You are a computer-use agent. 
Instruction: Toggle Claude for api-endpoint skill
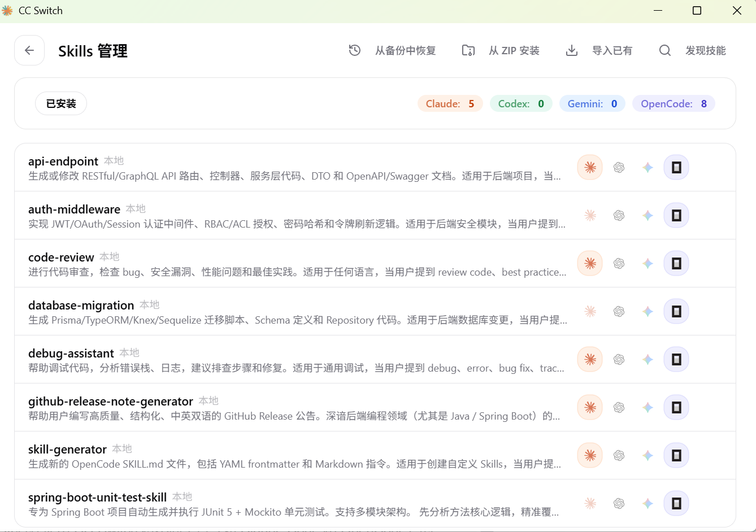click(x=590, y=167)
